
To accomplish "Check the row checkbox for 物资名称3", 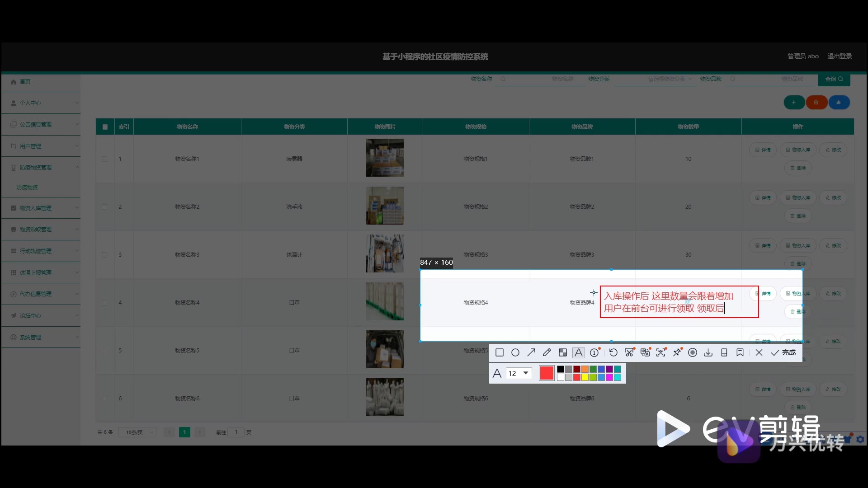I will point(104,255).
